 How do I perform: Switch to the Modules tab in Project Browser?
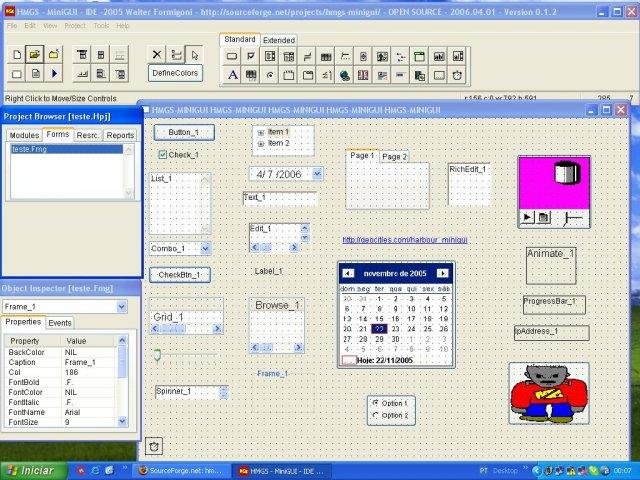click(x=24, y=135)
